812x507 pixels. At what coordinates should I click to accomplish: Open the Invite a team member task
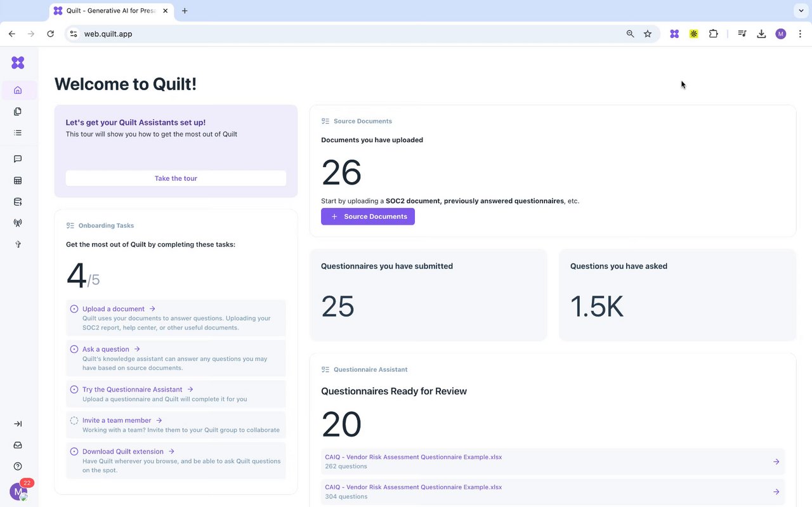(x=176, y=425)
